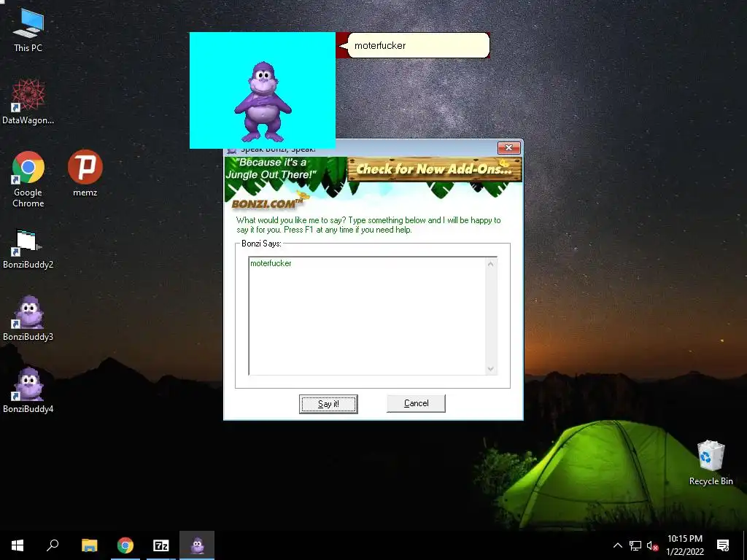Open the This PC desktop icon
The height and width of the screenshot is (560, 747).
click(28, 30)
